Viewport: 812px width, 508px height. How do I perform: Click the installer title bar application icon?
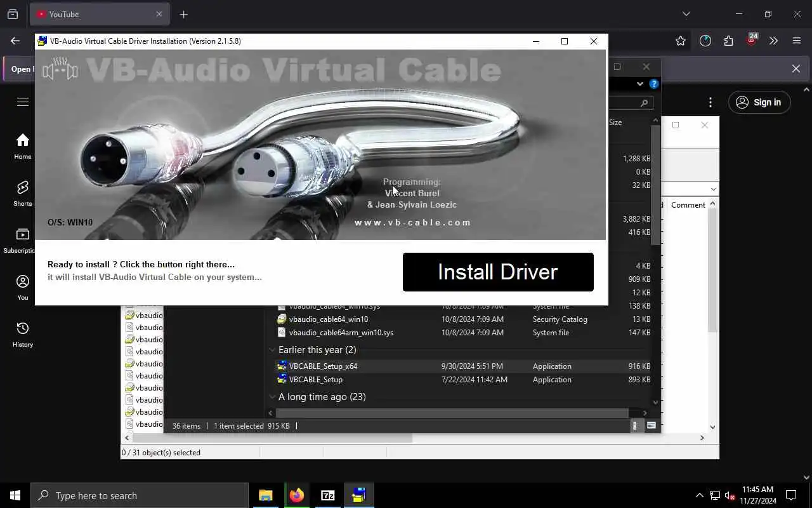[43, 41]
